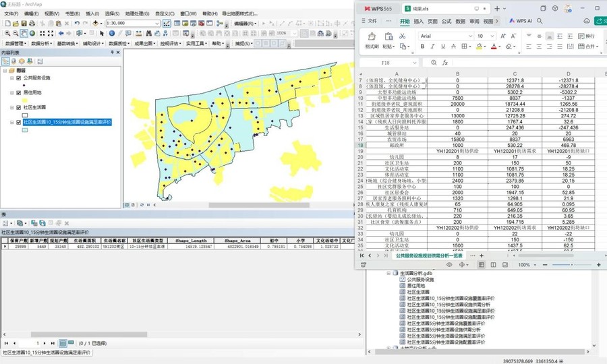
Task: Open 文件(F) menu in ArcMap
Action: 11,13
